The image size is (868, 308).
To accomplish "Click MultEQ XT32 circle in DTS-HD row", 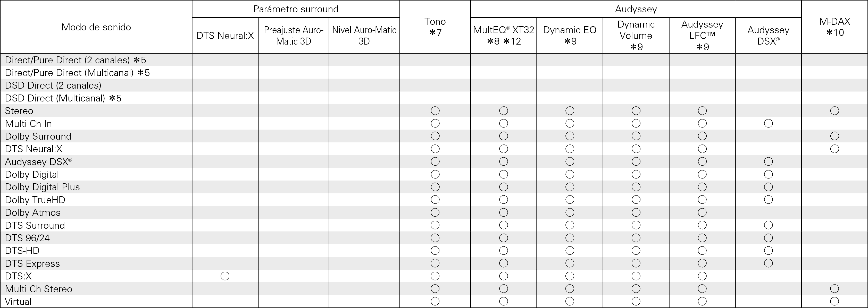I will pos(503,250).
